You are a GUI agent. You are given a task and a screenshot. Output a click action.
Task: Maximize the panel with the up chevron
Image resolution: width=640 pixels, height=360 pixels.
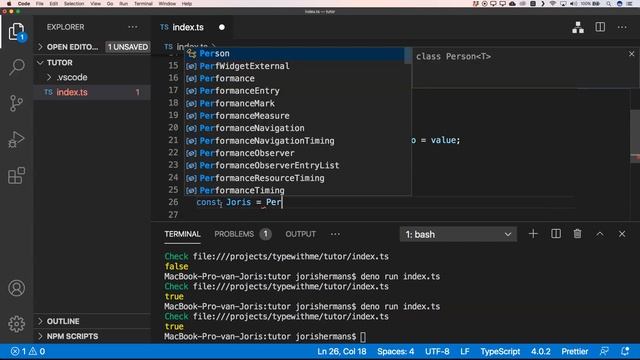(600, 234)
